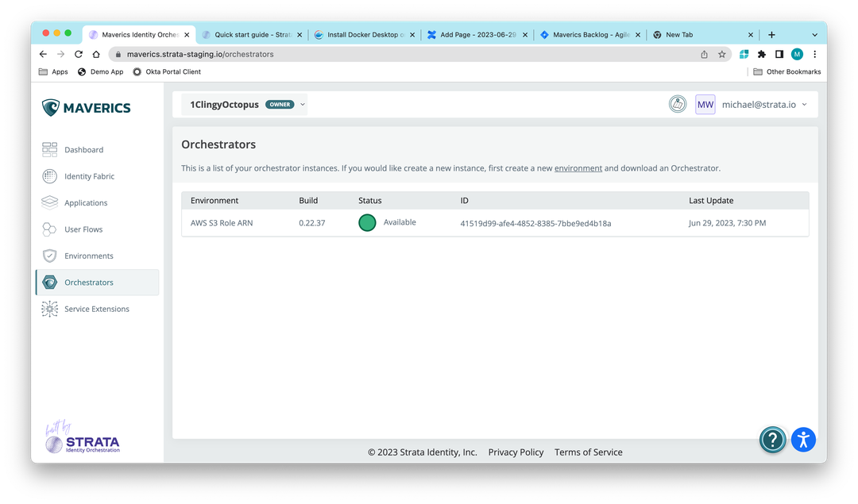The image size is (858, 504).
Task: View site information lock icon
Action: pyautogui.click(x=118, y=54)
